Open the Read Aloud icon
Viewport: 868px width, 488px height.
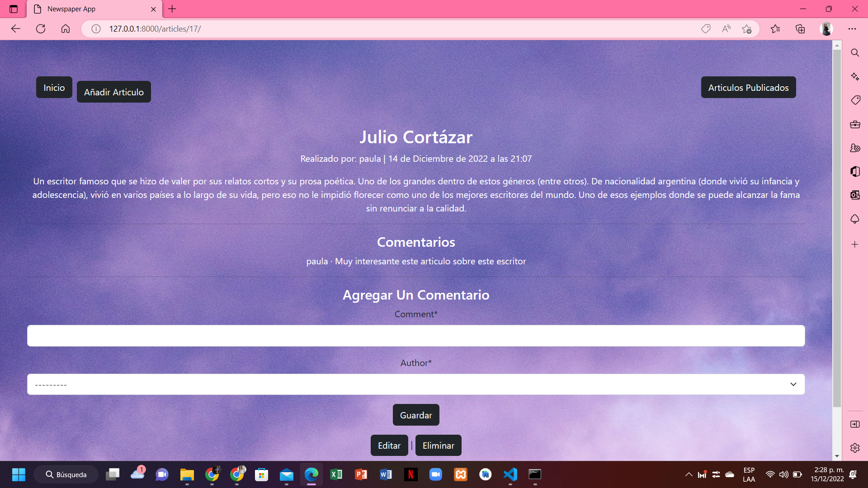point(726,29)
